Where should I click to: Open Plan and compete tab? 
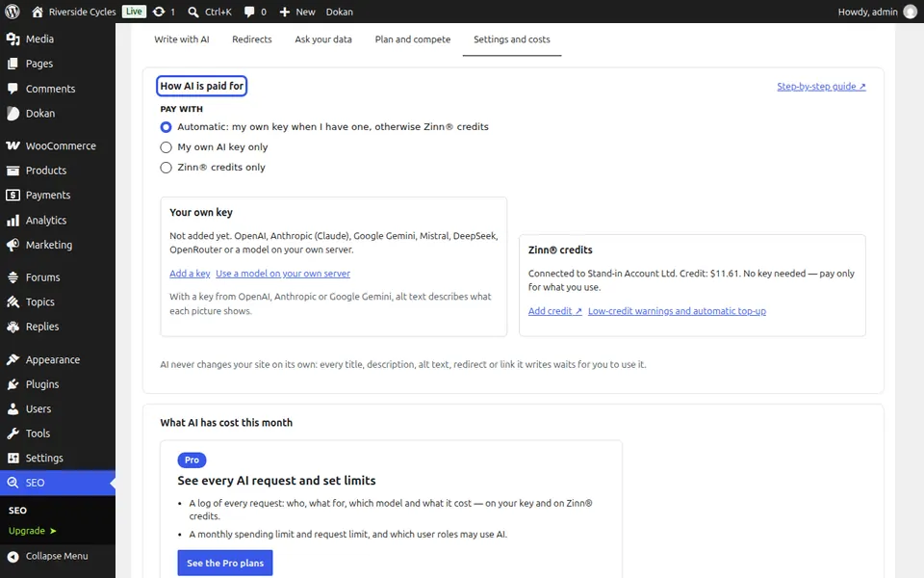[x=413, y=39]
